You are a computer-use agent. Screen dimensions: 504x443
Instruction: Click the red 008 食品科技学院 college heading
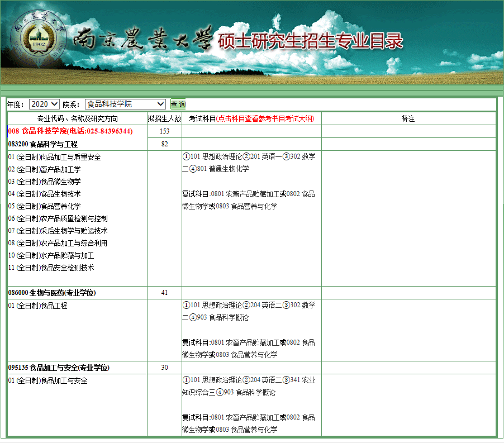coord(70,131)
